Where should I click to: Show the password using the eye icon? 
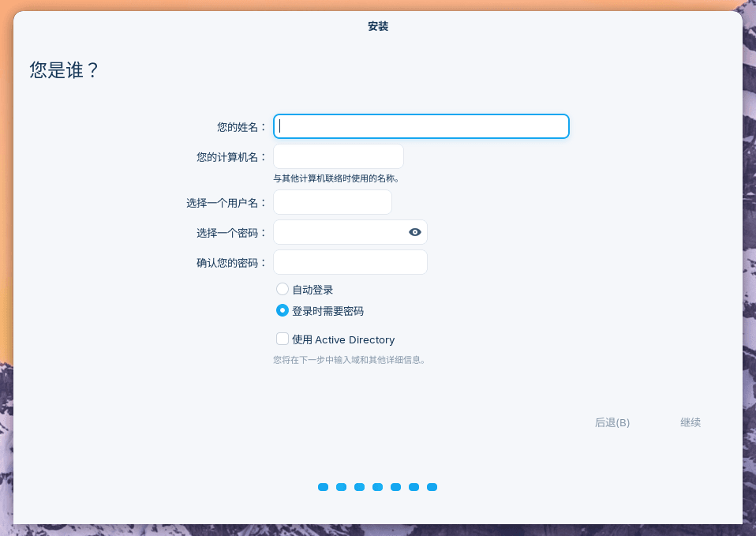click(x=414, y=231)
